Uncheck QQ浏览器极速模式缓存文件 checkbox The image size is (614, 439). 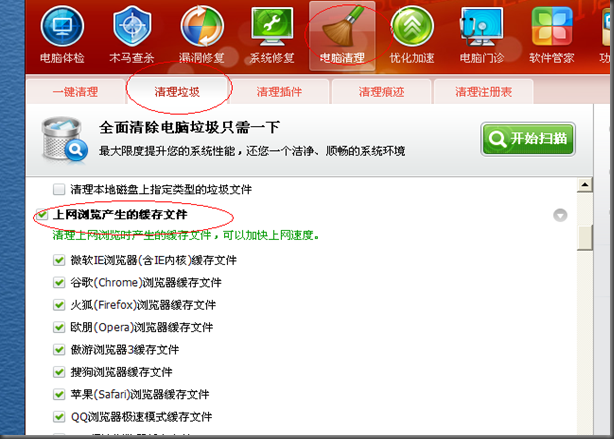point(59,417)
